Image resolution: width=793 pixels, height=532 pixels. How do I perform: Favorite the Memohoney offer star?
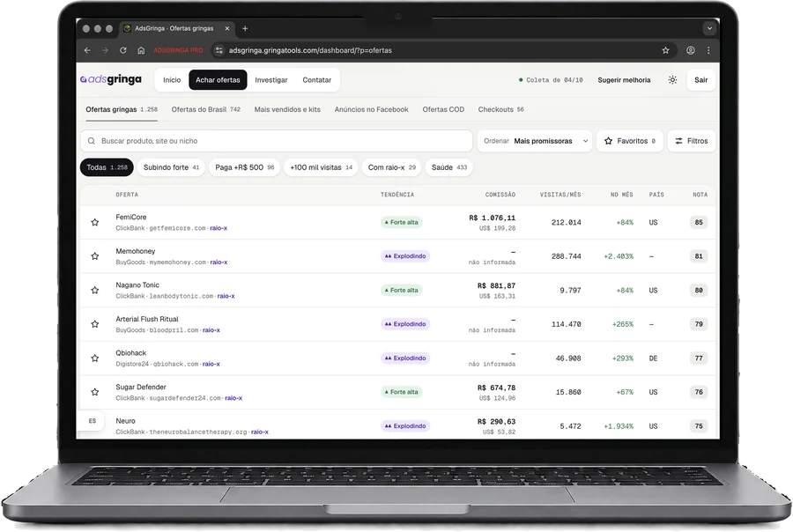tap(94, 256)
